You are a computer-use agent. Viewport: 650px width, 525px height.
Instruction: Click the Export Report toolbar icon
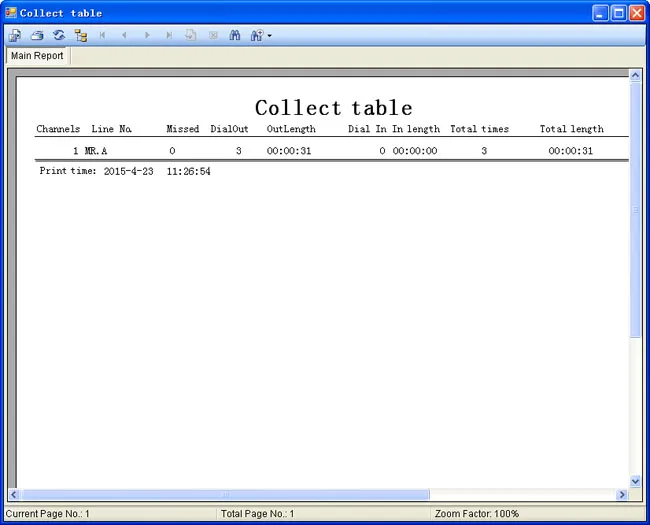15,36
